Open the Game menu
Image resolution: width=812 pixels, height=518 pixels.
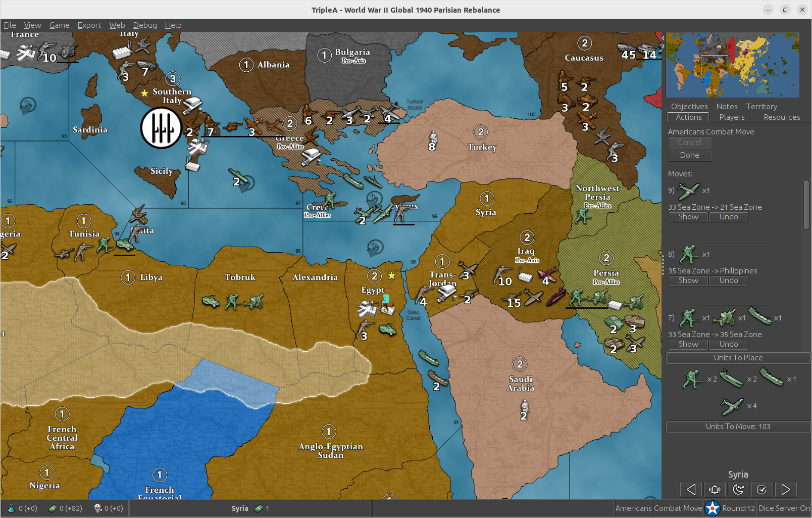(x=59, y=25)
